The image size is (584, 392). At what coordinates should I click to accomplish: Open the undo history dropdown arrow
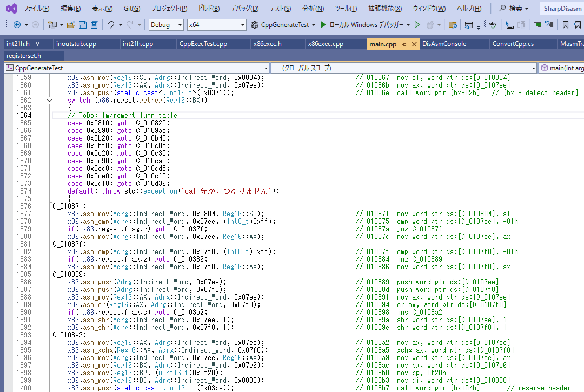120,25
